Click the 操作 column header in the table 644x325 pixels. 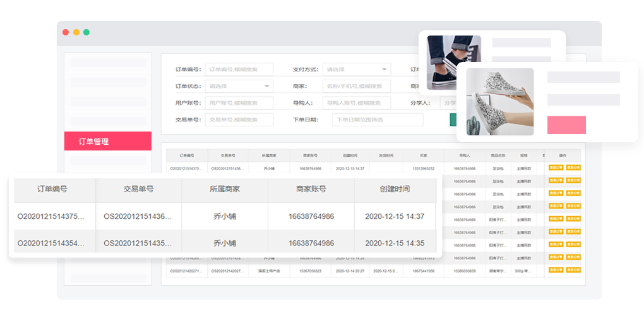pos(563,155)
